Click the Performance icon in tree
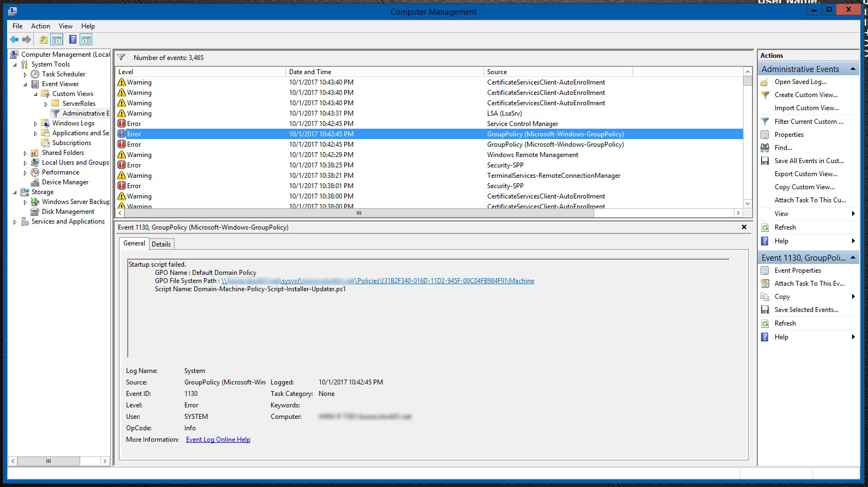The width and height of the screenshot is (868, 487). pos(35,172)
